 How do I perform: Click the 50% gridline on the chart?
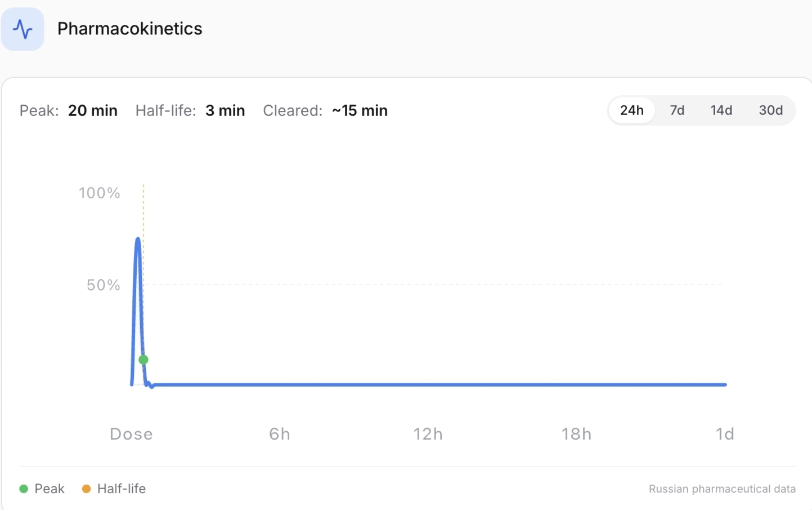(x=394, y=285)
